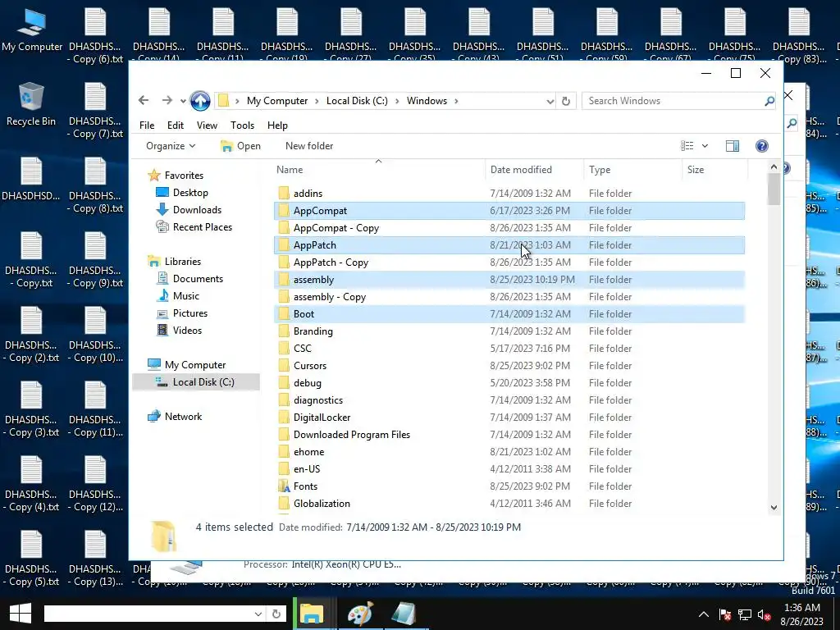Select DHASDHS Copy (2).txt desktop file
The image size is (840, 630).
click(31, 335)
